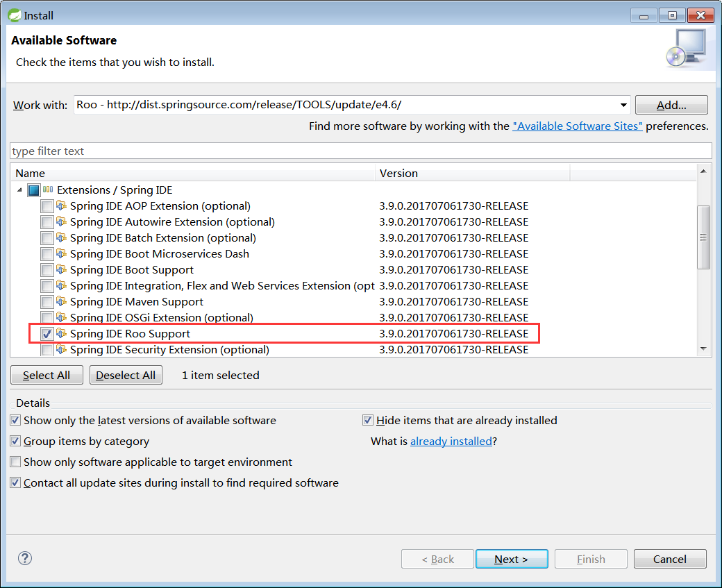Click the software list scrollbar thumb

(x=703, y=237)
